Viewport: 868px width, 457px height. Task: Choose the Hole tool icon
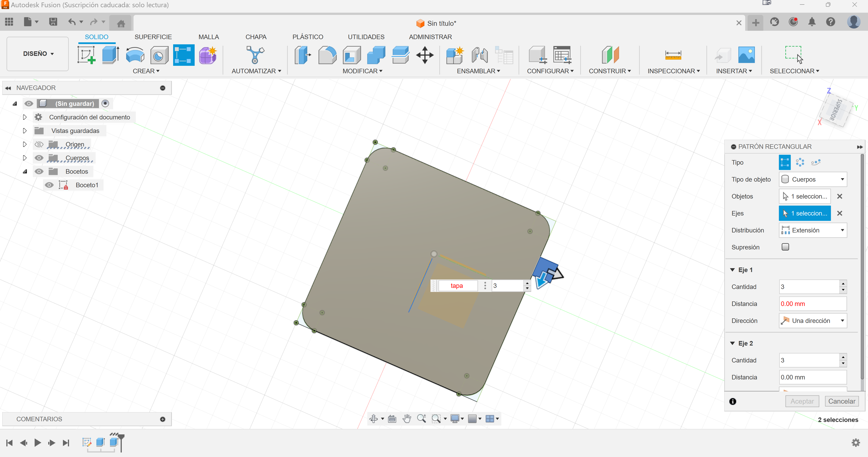159,56
